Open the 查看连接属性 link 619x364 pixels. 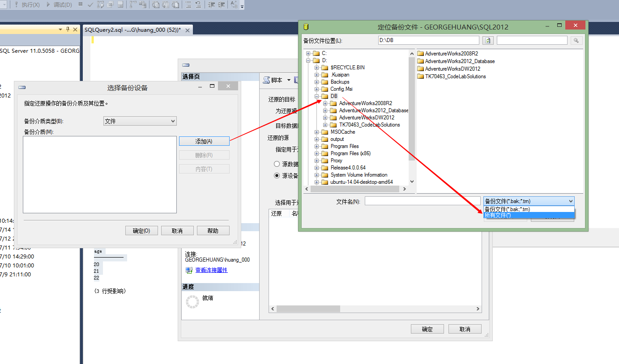(x=211, y=270)
